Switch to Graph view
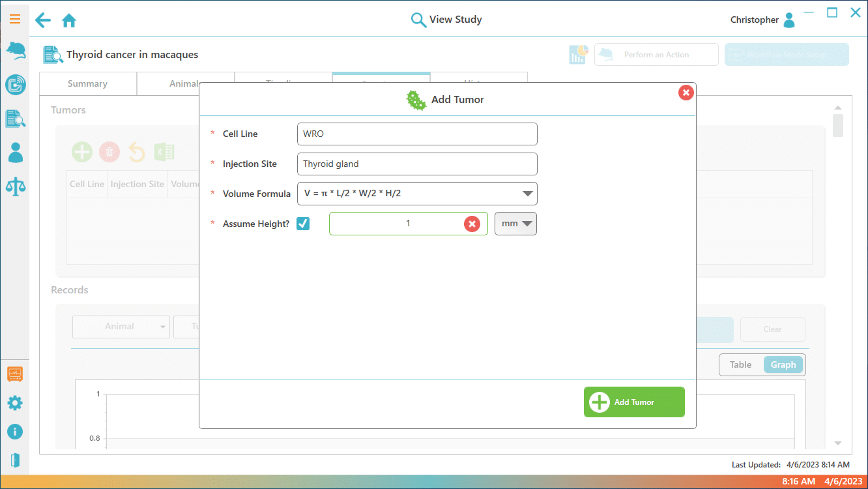868x489 pixels. 783,365
